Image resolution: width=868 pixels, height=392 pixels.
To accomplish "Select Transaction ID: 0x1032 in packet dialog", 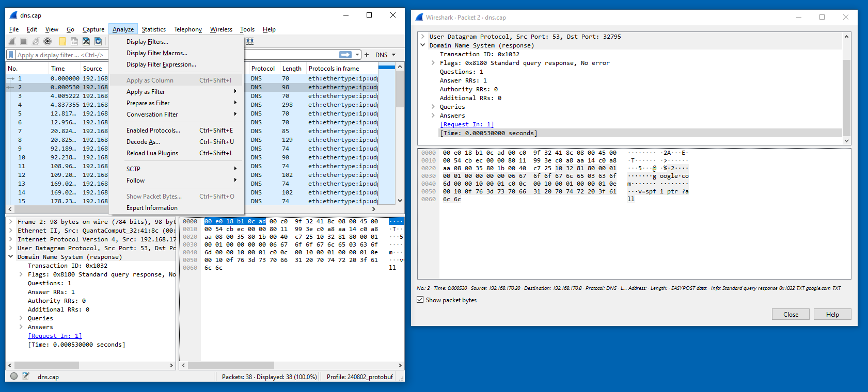I will point(480,54).
